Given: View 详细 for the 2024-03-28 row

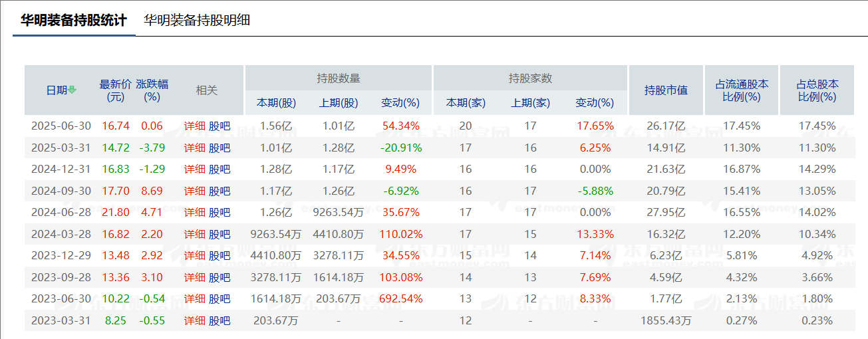Looking at the screenshot, I should 195,234.
